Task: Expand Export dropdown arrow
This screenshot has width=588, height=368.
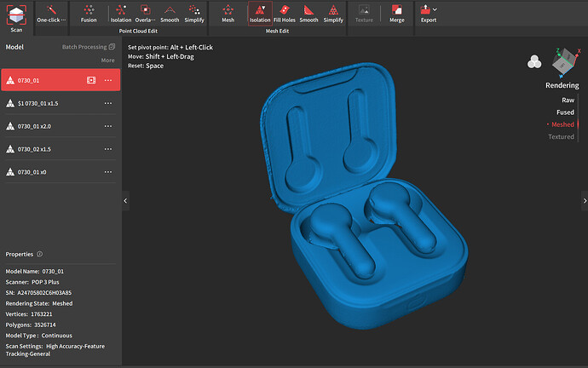Action: pos(435,9)
